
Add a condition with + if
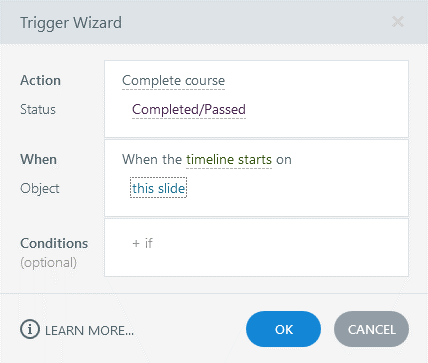tap(142, 243)
